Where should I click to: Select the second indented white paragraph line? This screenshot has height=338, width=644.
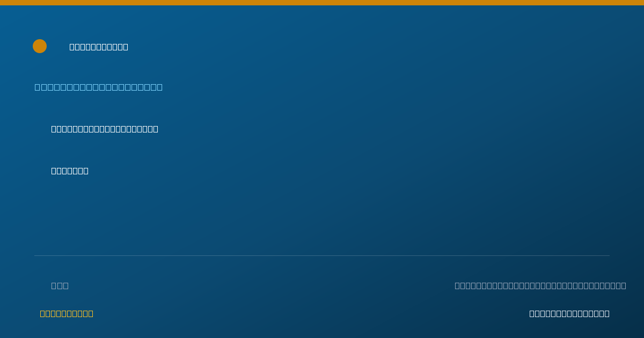(x=70, y=171)
